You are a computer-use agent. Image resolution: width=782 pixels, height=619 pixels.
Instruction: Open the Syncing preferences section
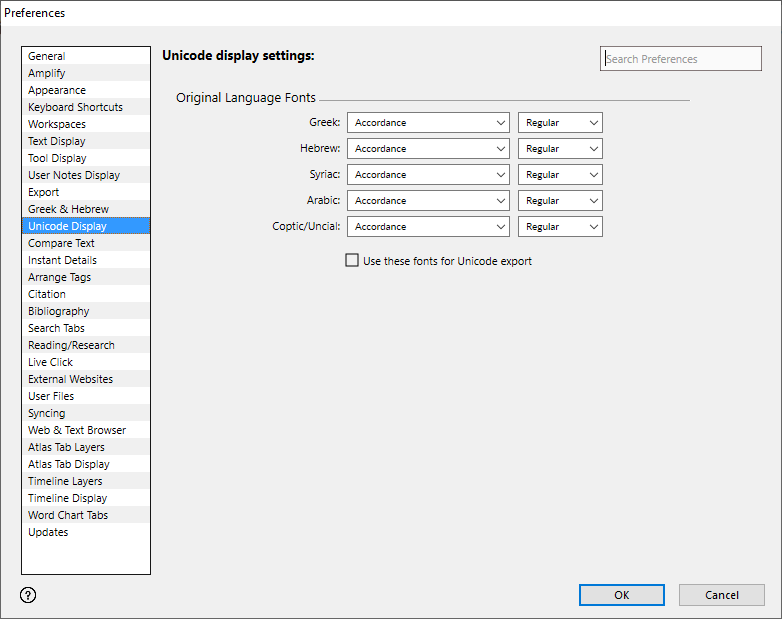coord(47,414)
